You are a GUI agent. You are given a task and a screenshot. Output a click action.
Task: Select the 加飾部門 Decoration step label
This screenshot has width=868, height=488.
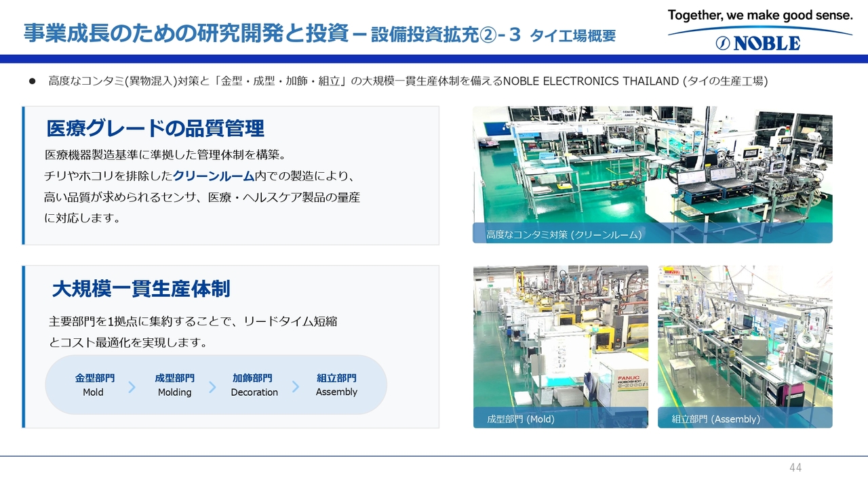click(254, 384)
